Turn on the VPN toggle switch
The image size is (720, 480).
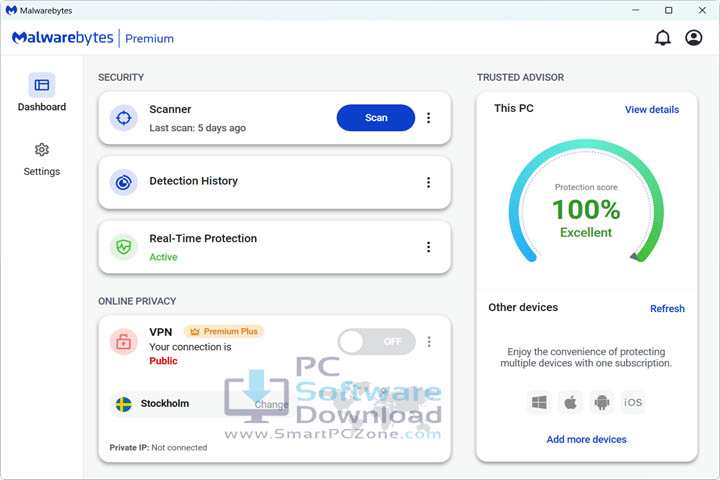click(x=377, y=342)
